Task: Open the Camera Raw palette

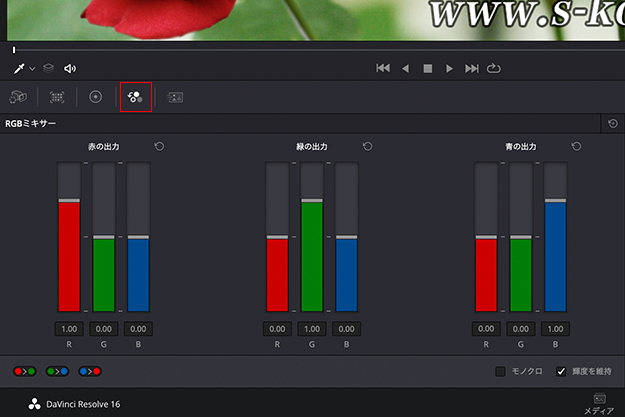Action: [18, 97]
